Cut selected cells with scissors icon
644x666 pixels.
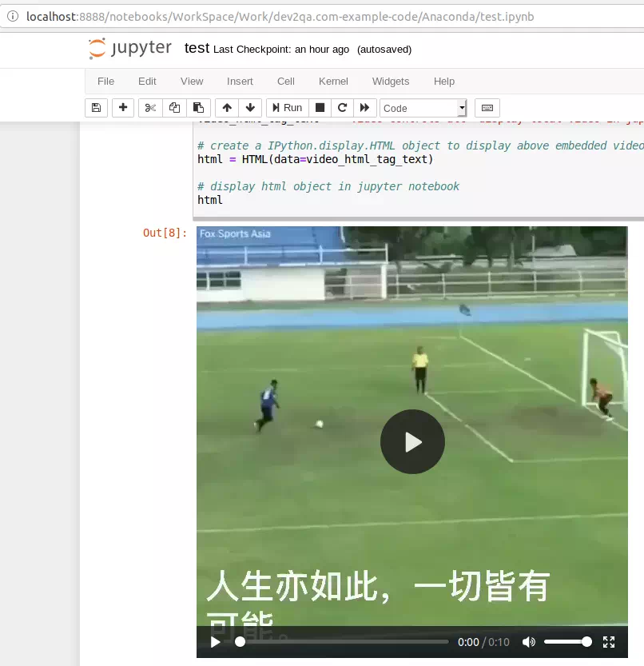pyautogui.click(x=150, y=108)
